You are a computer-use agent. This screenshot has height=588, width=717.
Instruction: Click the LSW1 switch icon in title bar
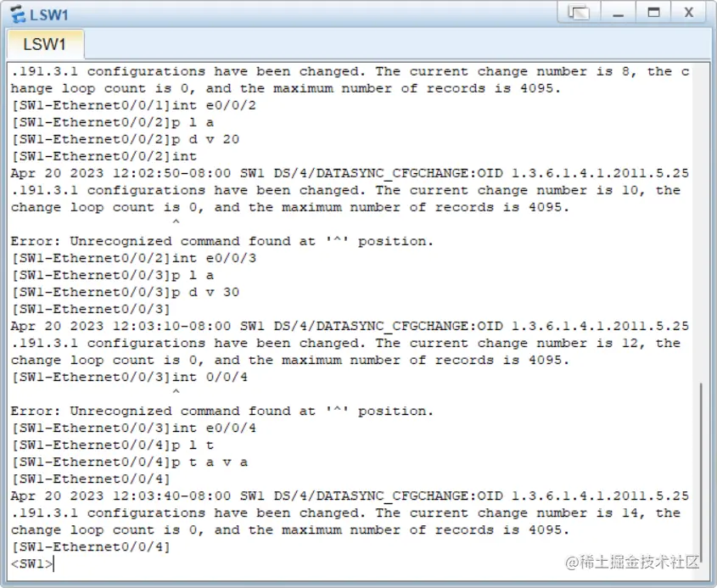tap(18, 14)
